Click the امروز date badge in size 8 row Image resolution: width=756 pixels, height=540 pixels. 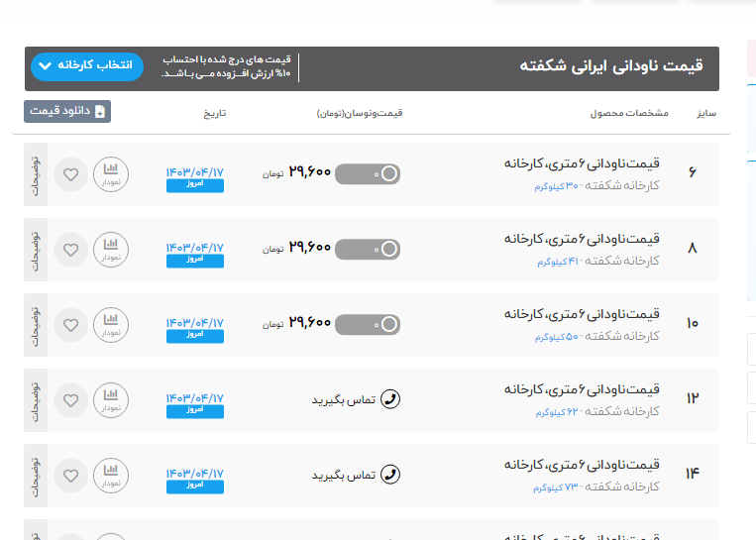tap(194, 261)
